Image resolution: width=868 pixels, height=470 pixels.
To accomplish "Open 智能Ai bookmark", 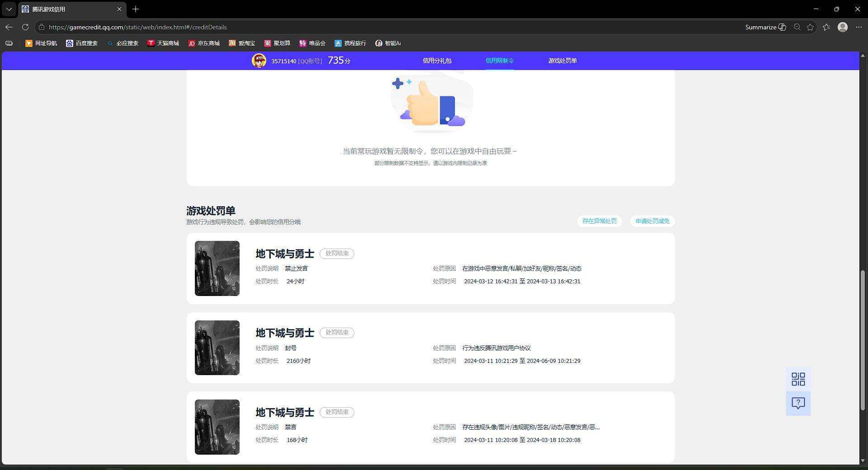I will (388, 43).
